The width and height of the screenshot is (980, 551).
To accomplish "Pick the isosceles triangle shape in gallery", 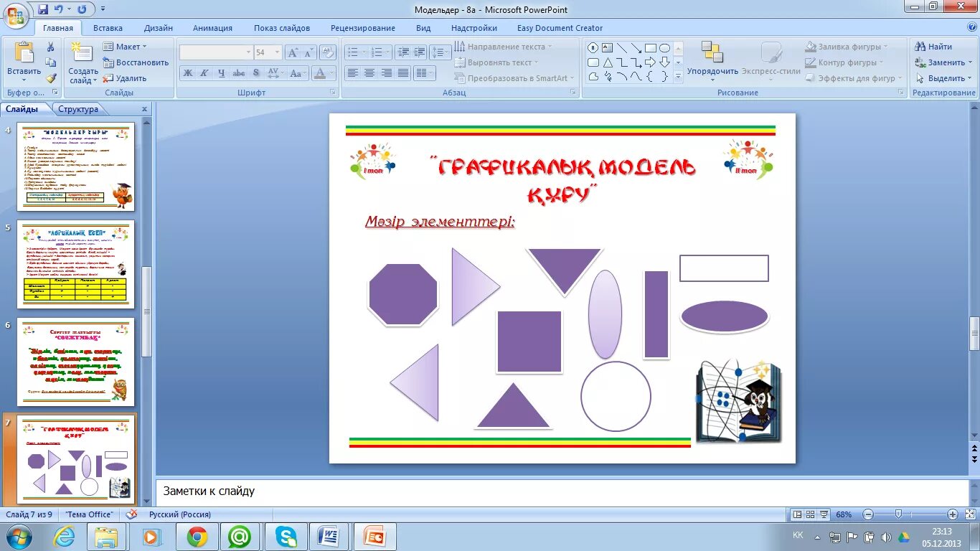I will 608,62.
